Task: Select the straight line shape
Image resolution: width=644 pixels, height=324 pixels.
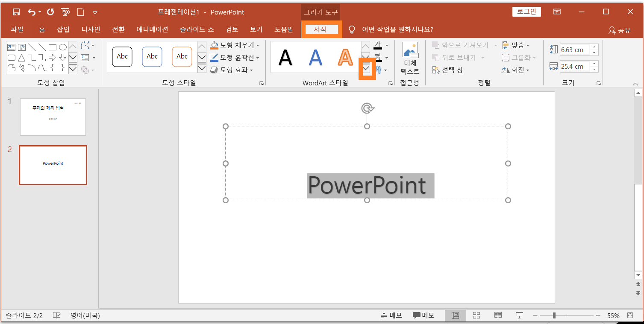Action: (x=32, y=47)
